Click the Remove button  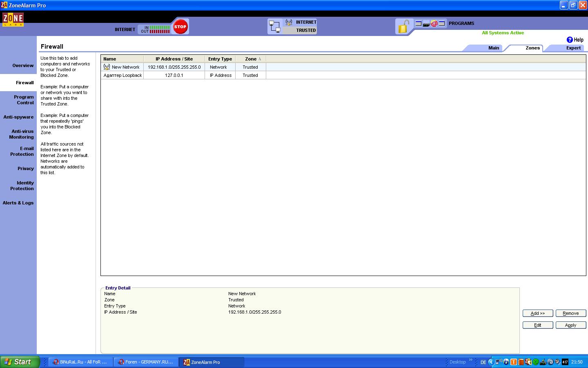571,313
